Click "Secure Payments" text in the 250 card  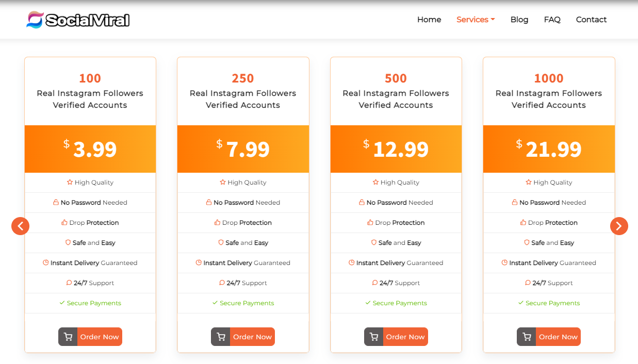247,303
